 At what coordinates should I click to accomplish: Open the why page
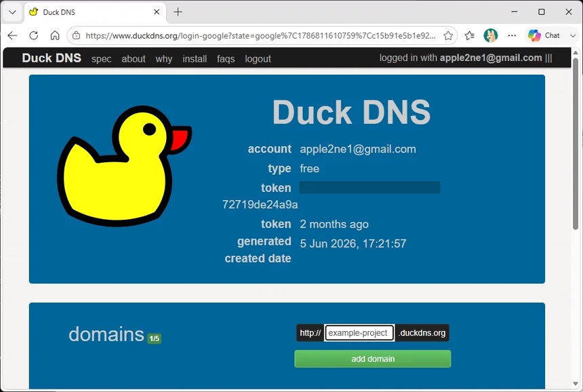point(163,59)
